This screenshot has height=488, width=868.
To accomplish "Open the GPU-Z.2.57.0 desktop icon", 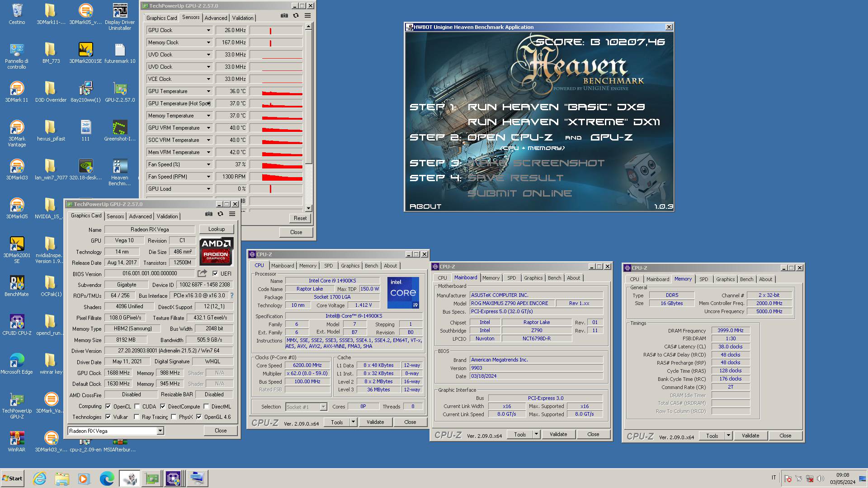I will coord(120,92).
